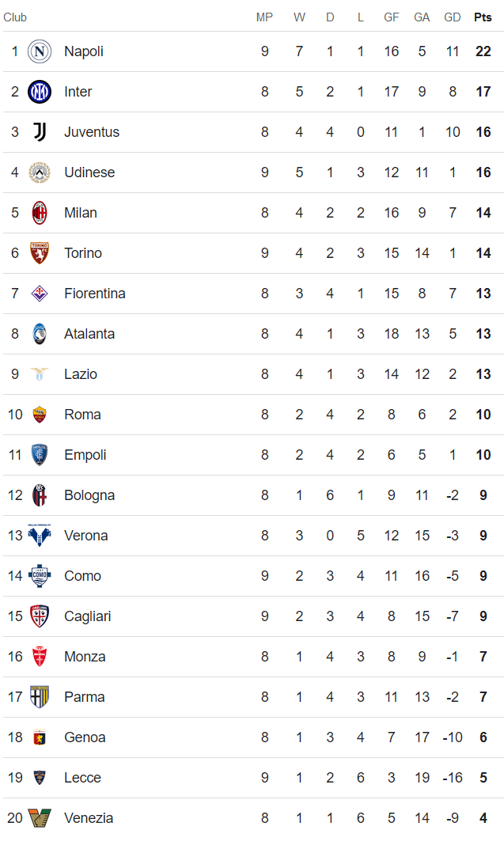Click the Venezia crest icon

tap(40, 818)
